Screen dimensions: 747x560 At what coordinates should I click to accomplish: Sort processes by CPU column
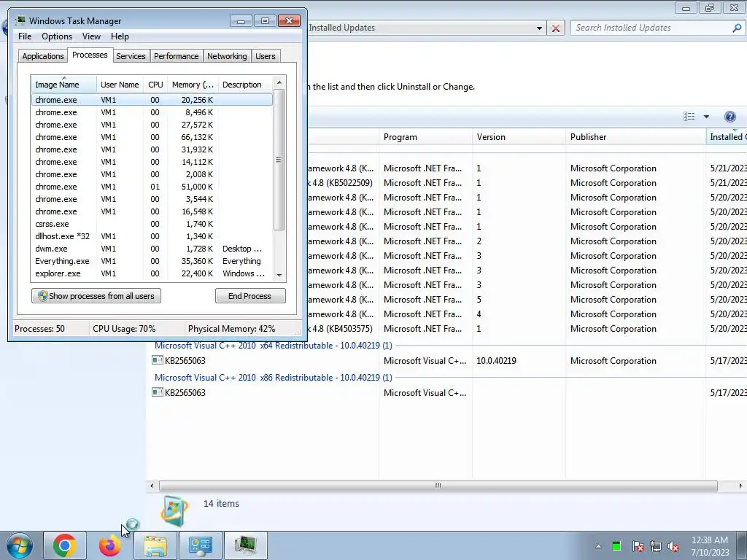(x=155, y=85)
